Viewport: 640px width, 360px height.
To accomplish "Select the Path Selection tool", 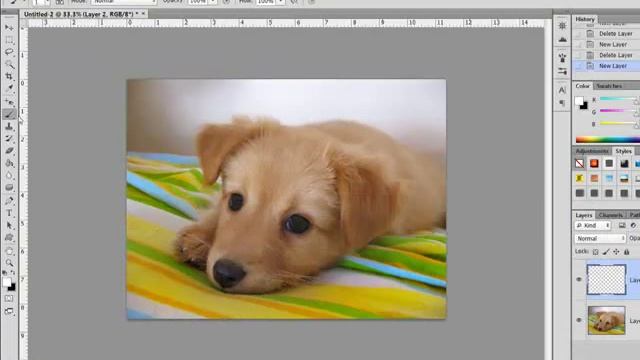I will (x=9, y=225).
